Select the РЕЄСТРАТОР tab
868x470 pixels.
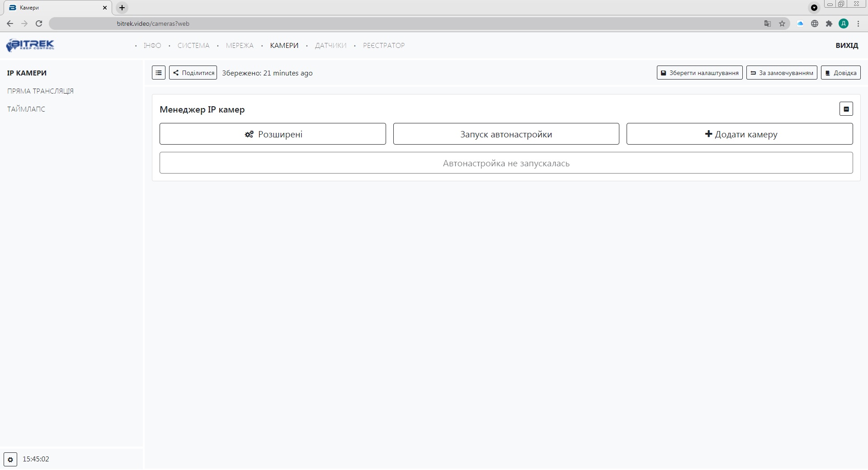[384, 46]
